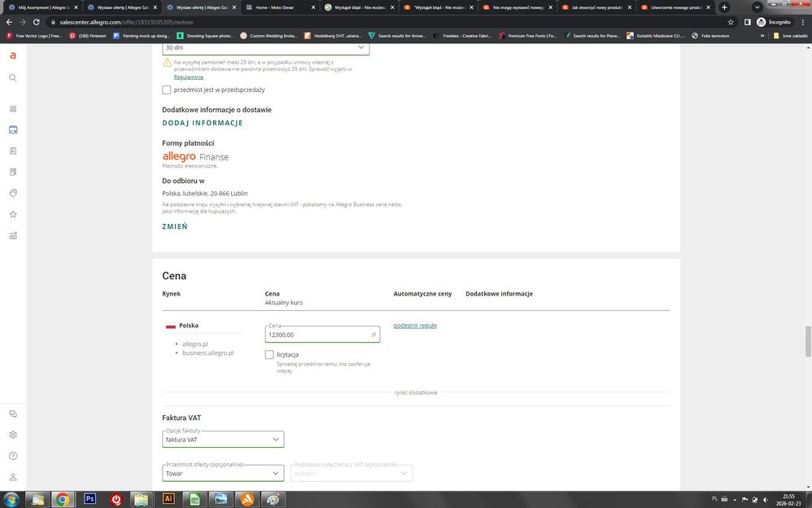Click the Allegro logo in the sidebar
812x508 pixels.
(x=12, y=55)
